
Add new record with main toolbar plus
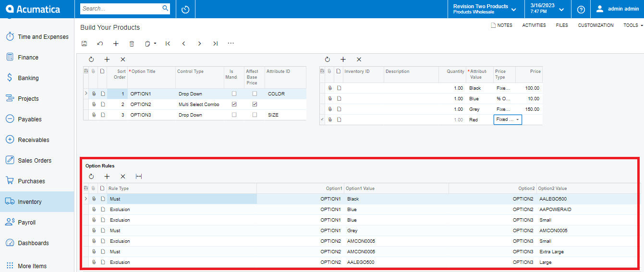pyautogui.click(x=116, y=44)
